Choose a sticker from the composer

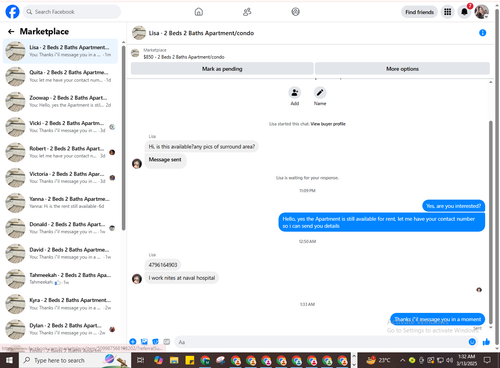click(x=155, y=342)
